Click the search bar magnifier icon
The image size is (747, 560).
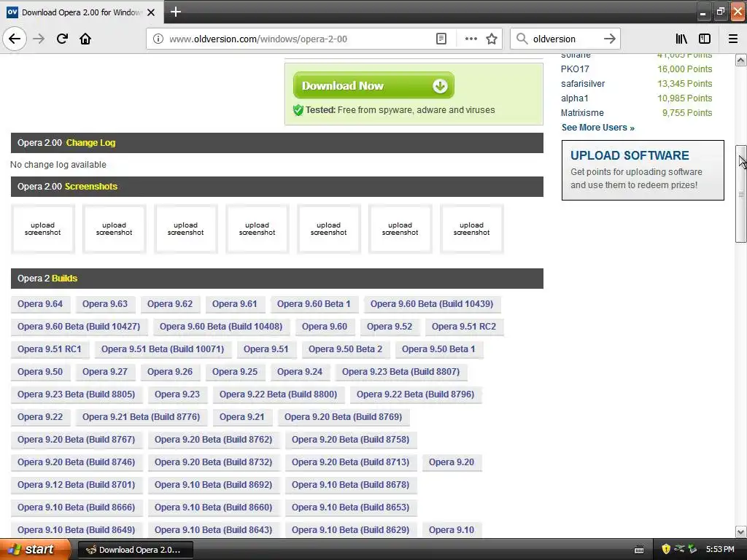[522, 39]
